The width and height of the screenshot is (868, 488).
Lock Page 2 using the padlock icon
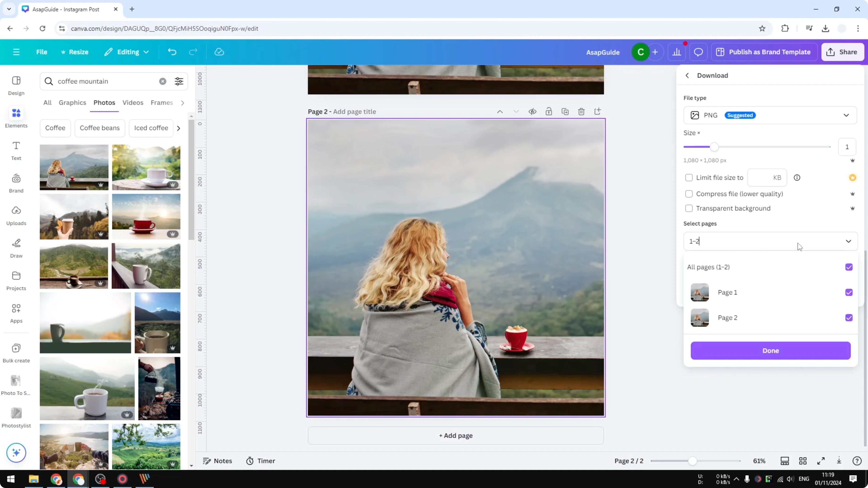[549, 112]
